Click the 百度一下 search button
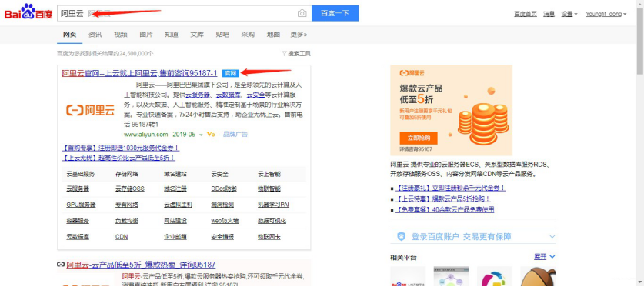Image resolution: width=644 pixels, height=287 pixels. tap(335, 13)
